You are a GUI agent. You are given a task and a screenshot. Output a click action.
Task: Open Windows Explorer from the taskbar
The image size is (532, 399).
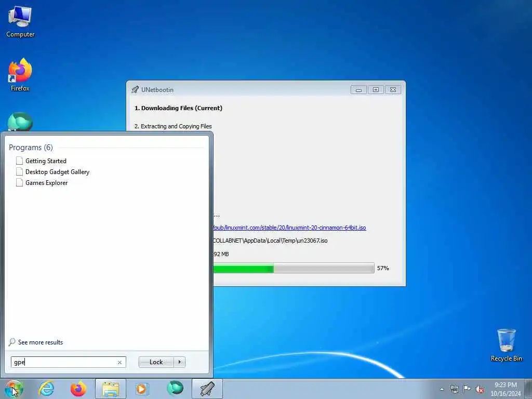coord(111,389)
